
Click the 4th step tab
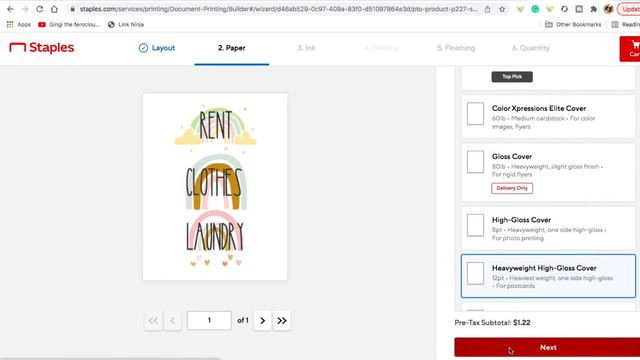(381, 48)
